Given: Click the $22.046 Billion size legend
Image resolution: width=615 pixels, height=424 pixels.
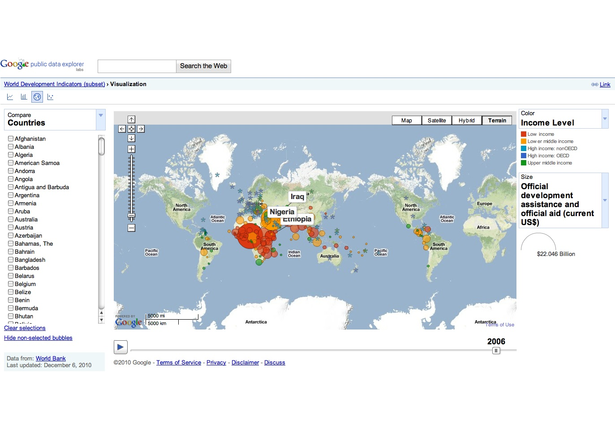Looking at the screenshot, I should click(556, 254).
